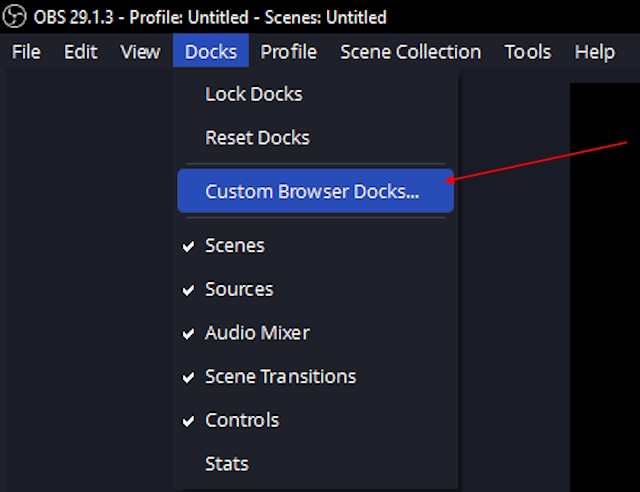640x492 pixels.
Task: Open the Help menu
Action: pyautogui.click(x=595, y=52)
